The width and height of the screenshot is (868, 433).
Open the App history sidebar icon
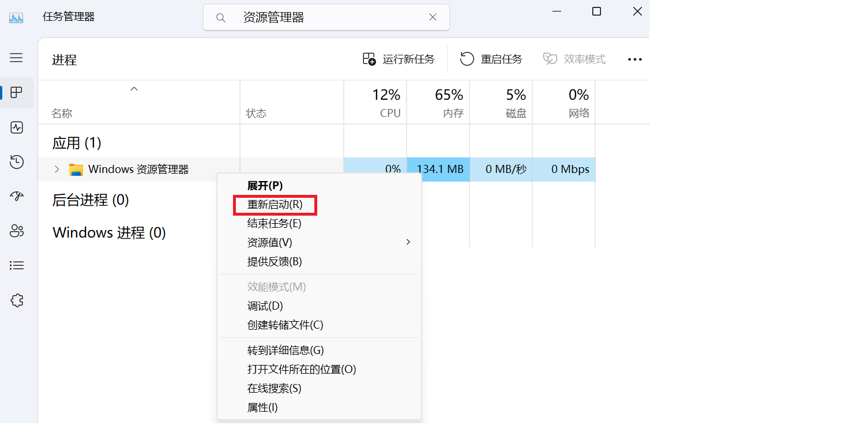coord(17,162)
